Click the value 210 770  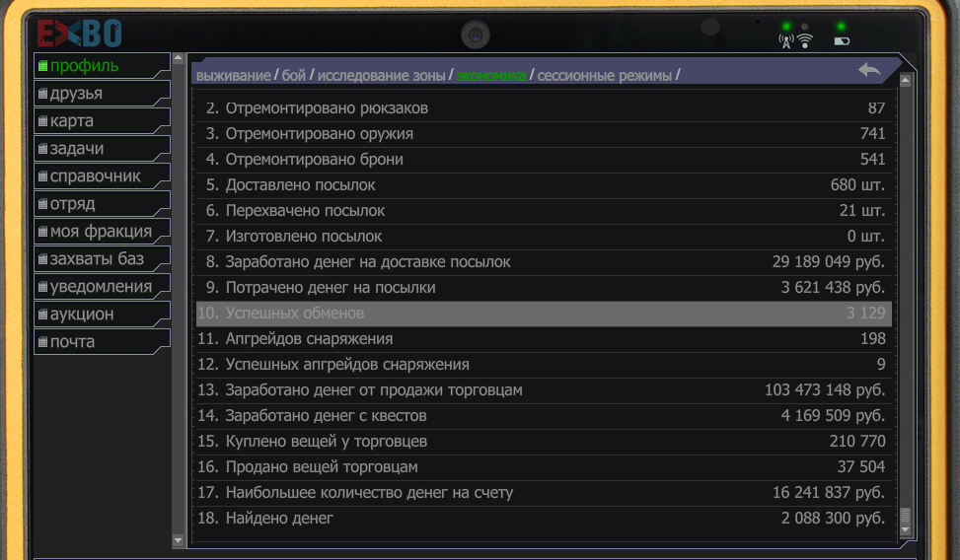[857, 442]
